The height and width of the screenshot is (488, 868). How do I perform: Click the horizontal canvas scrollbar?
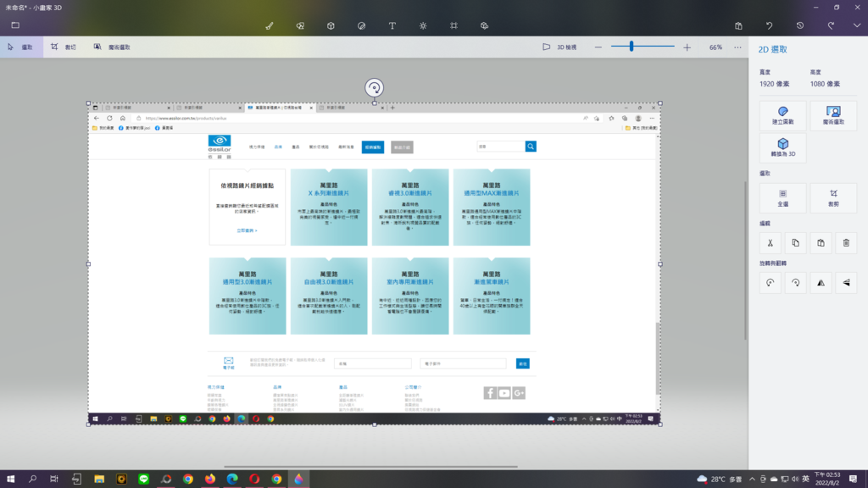370,467
